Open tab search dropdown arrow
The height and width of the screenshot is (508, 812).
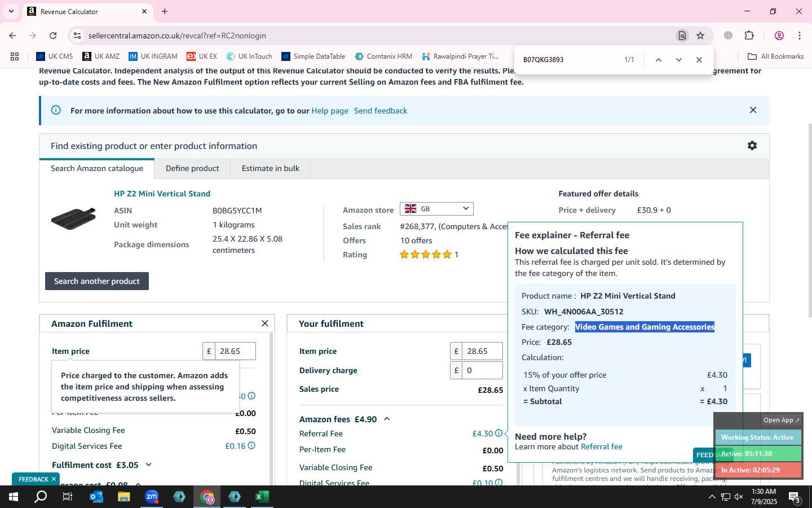pyautogui.click(x=11, y=11)
